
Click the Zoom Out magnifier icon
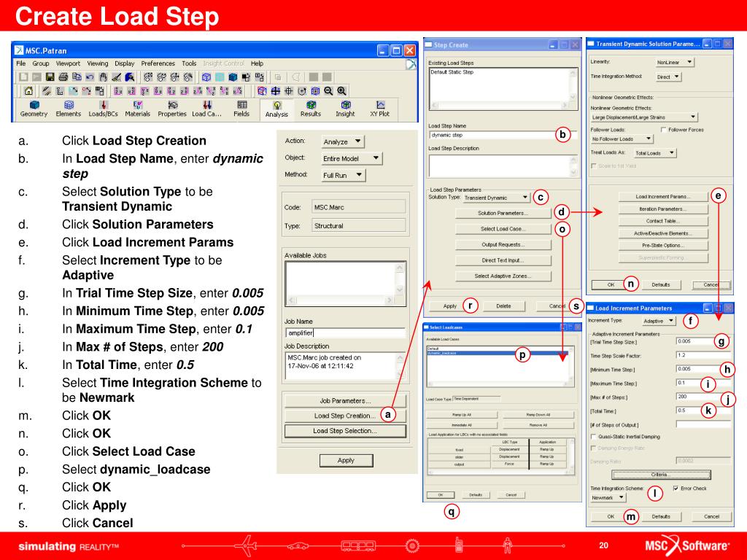(328, 90)
